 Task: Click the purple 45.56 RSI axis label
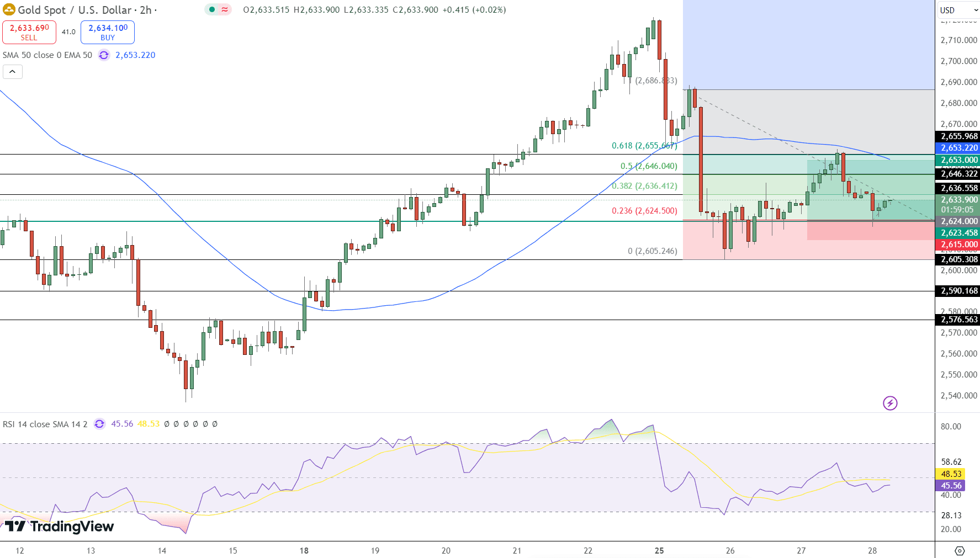[950, 486]
